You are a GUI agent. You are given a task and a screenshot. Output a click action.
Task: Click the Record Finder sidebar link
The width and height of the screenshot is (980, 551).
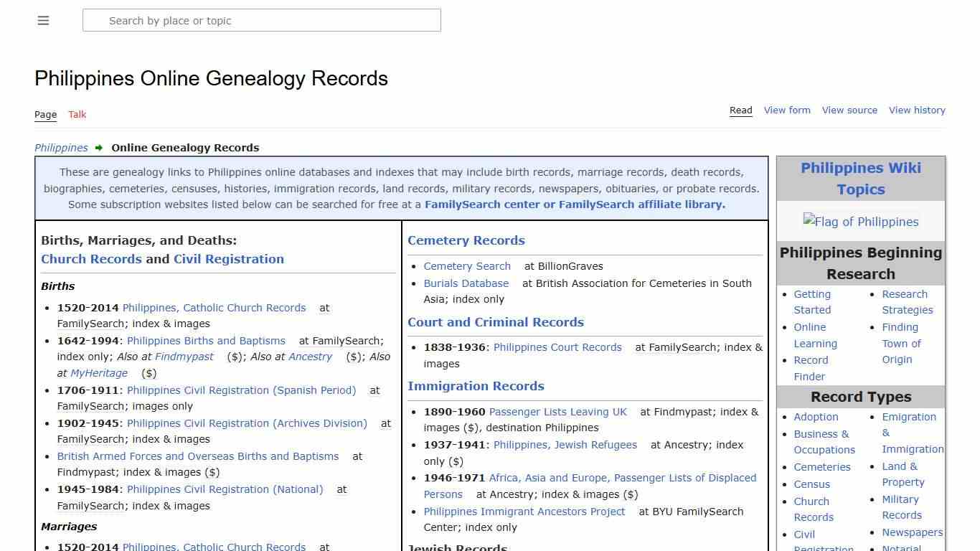[811, 368]
